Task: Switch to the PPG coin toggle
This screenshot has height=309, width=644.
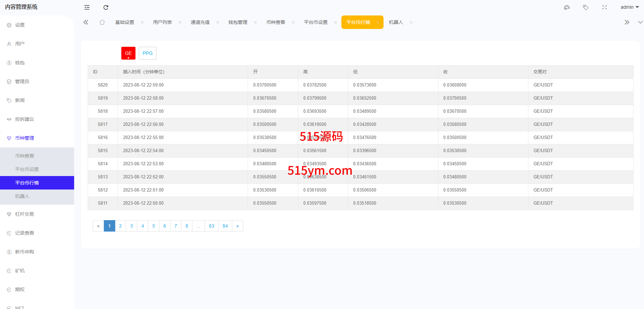Action: coord(148,53)
